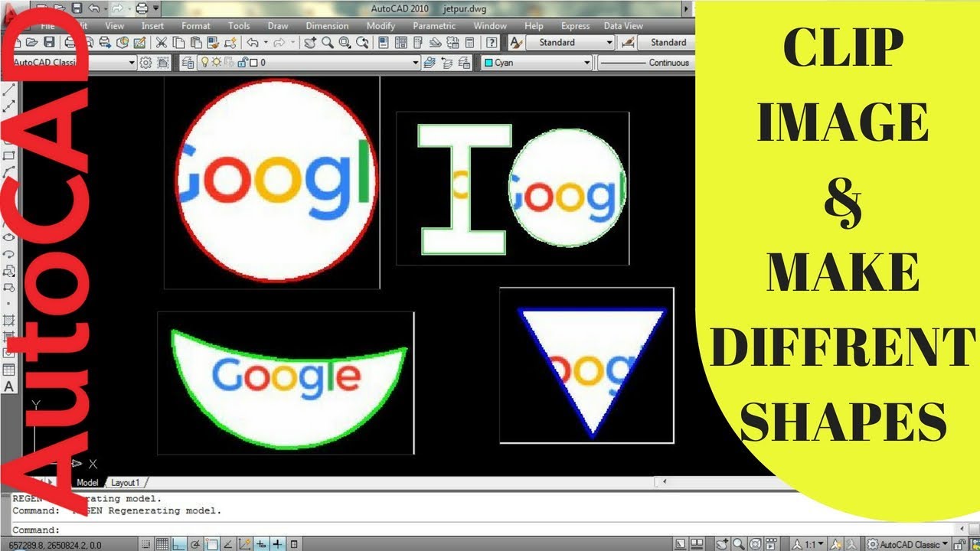This screenshot has height=551, width=980.
Task: Open the Properties palette icon
Action: 382,42
